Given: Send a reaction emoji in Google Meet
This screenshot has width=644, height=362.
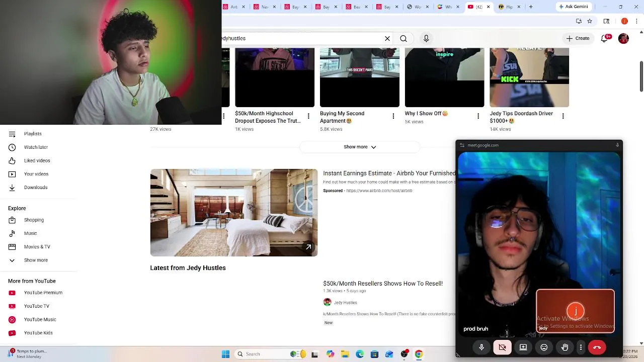Looking at the screenshot, I should coord(544,347).
